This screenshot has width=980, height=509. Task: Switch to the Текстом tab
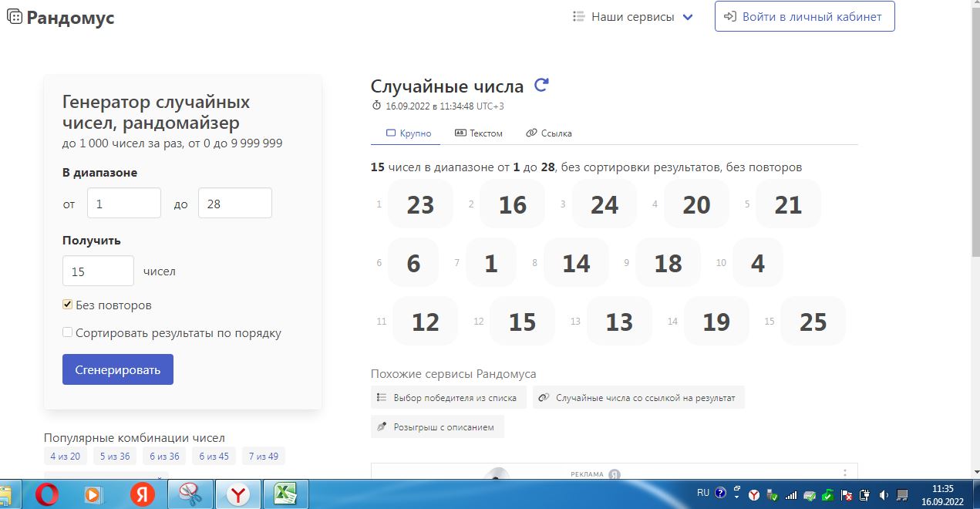click(479, 133)
